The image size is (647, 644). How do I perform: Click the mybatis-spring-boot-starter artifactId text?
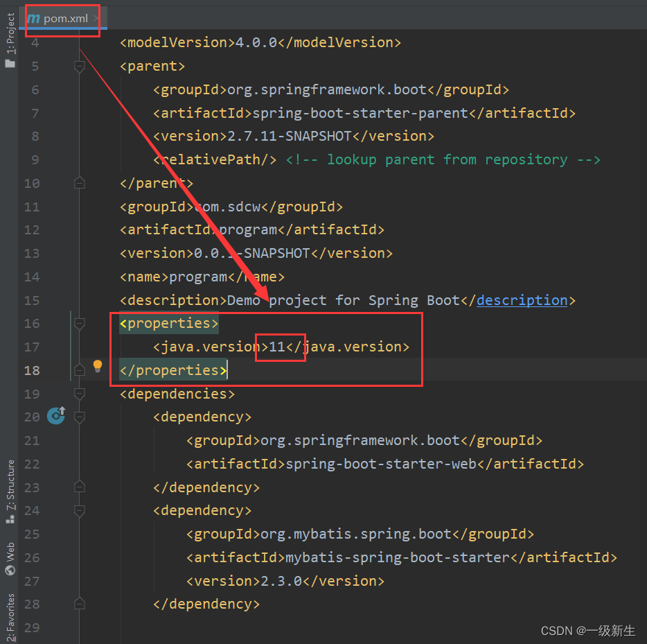tap(398, 558)
